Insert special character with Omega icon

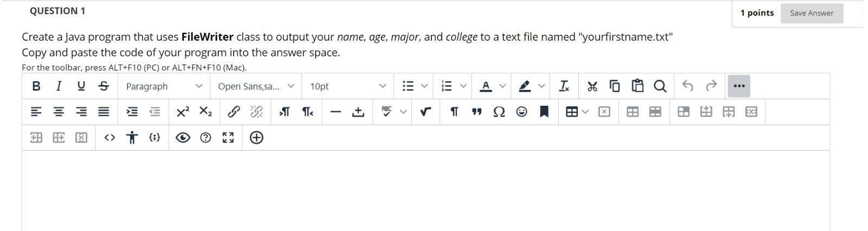pos(499,112)
